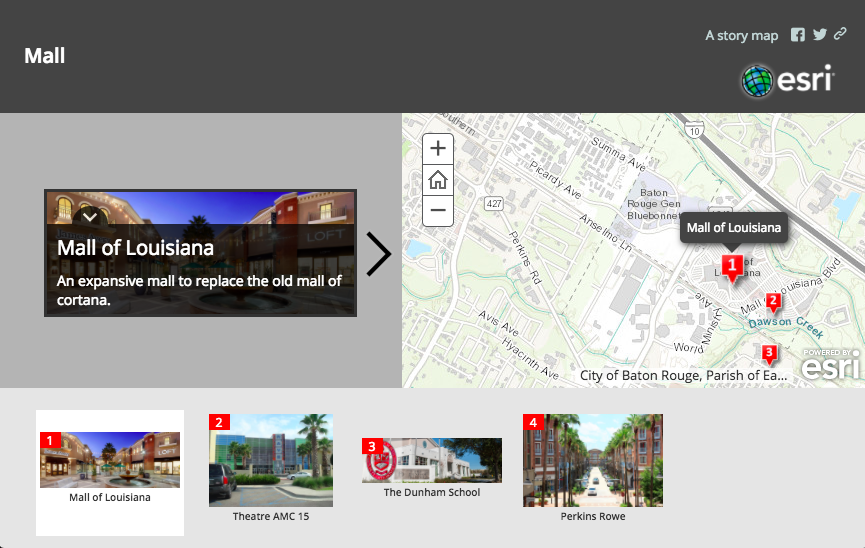Copy link via the chain icon
Screen dimensions: 865x548
[840, 34]
